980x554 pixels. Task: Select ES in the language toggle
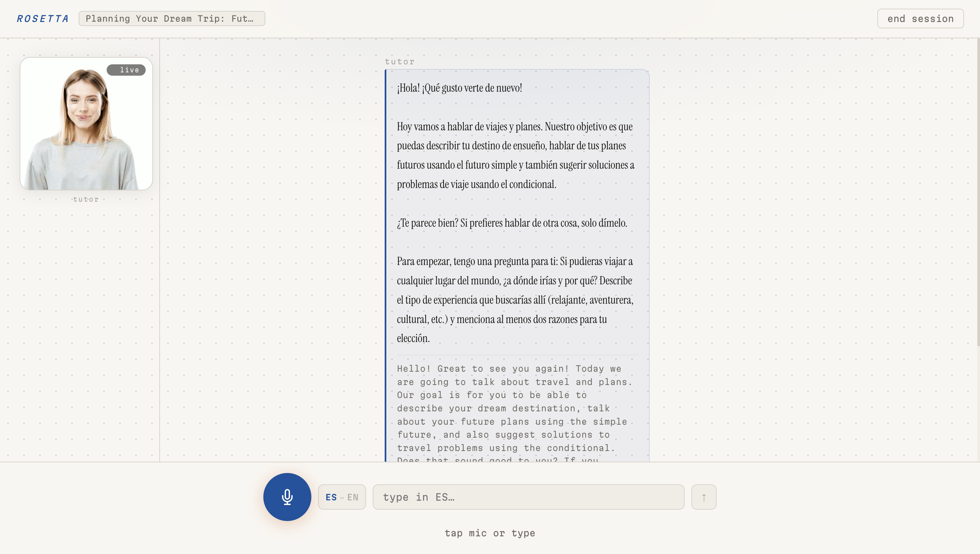pyautogui.click(x=331, y=497)
